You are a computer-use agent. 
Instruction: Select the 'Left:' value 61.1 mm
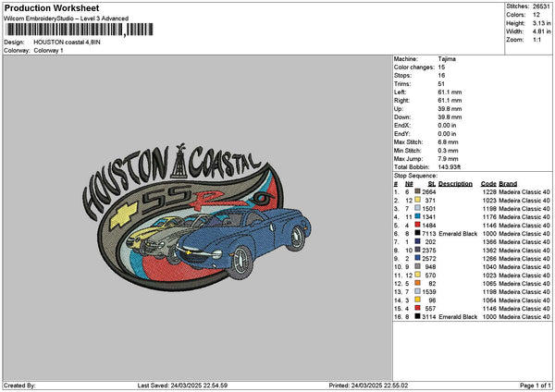(x=450, y=92)
